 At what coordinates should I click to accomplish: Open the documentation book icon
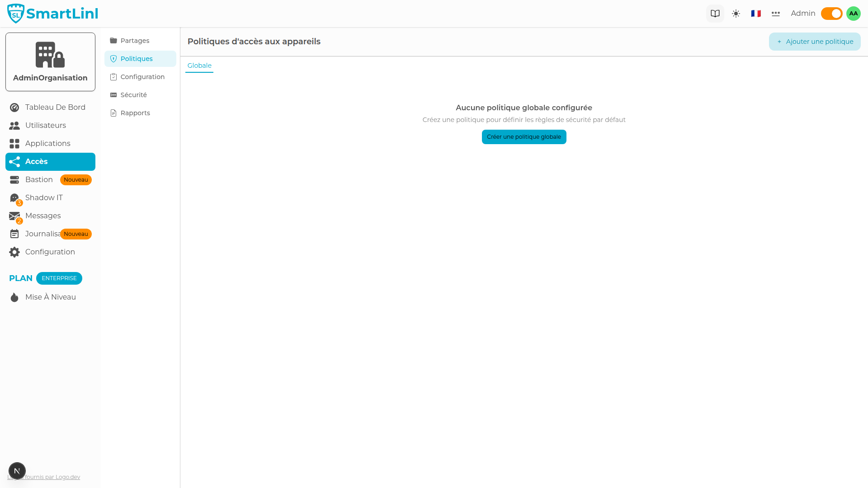[715, 13]
